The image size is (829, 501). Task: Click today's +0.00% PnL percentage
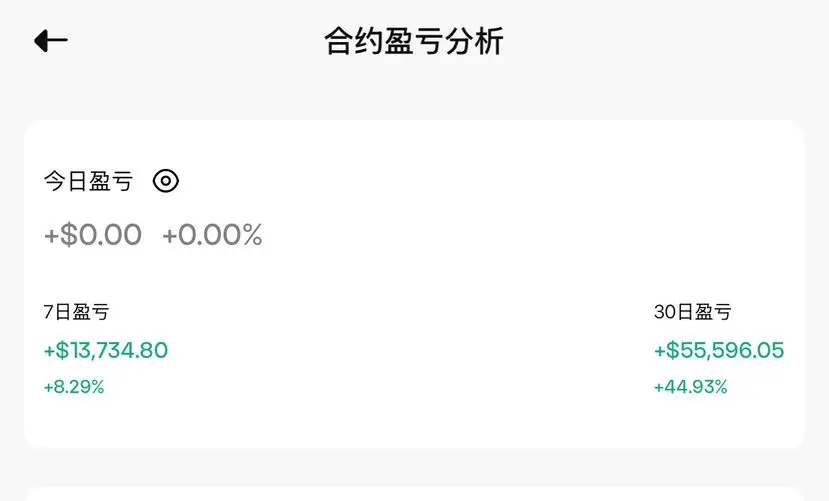(212, 235)
